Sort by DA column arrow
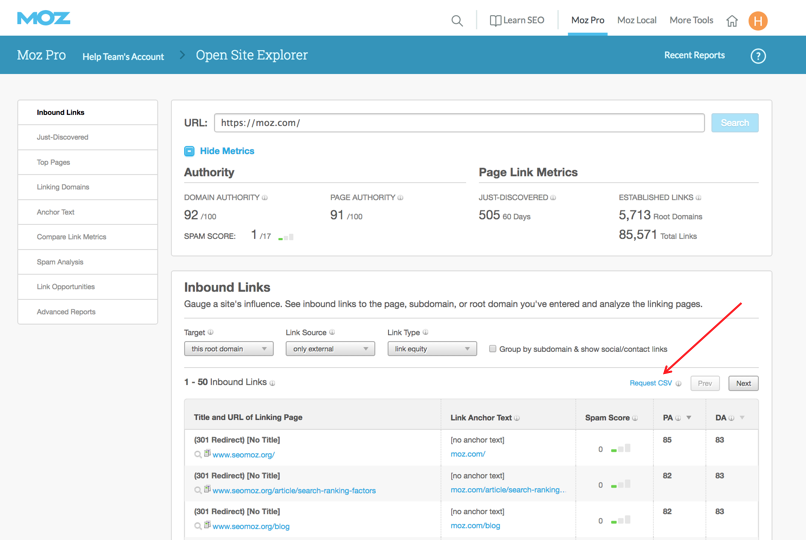 [742, 418]
